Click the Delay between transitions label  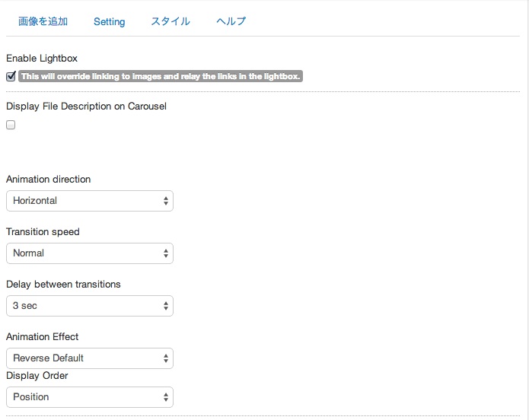coord(63,284)
